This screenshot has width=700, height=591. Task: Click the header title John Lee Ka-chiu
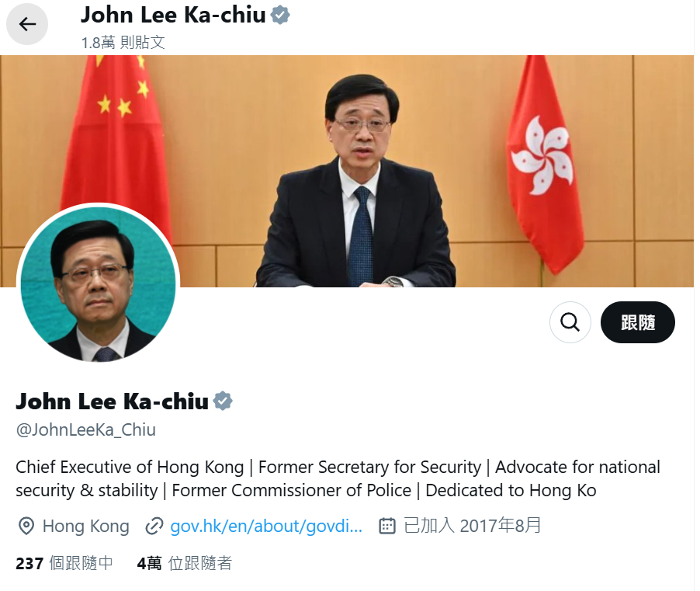pyautogui.click(x=173, y=16)
